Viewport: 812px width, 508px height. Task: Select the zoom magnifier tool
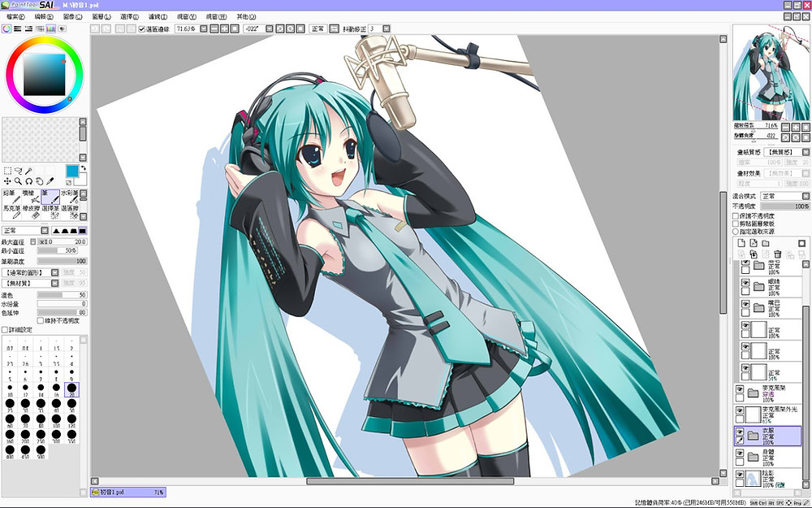(x=18, y=181)
